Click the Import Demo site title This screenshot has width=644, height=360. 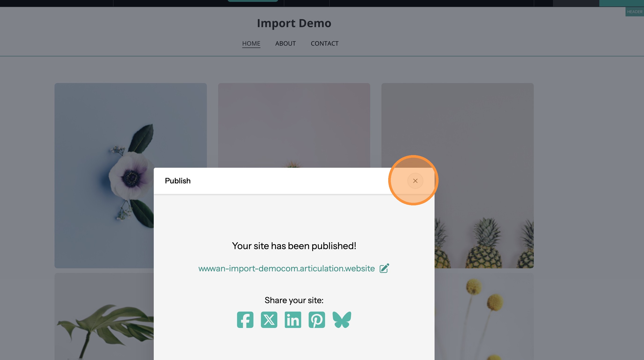[x=294, y=23]
